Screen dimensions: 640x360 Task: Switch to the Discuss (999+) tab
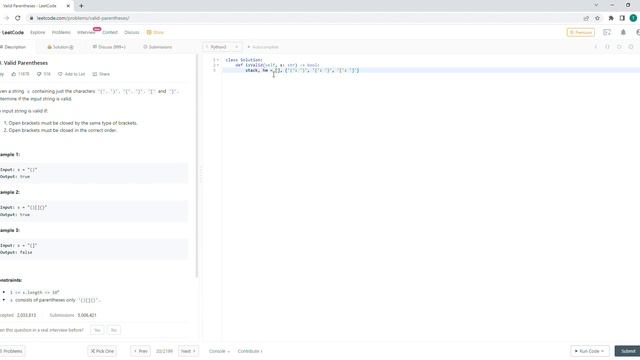(109, 47)
